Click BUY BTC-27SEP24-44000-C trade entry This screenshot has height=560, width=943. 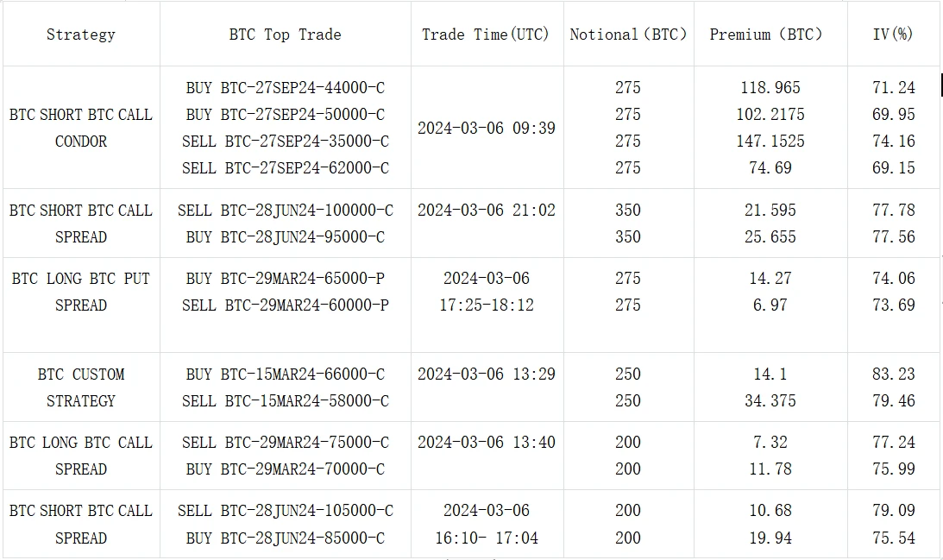coord(285,88)
